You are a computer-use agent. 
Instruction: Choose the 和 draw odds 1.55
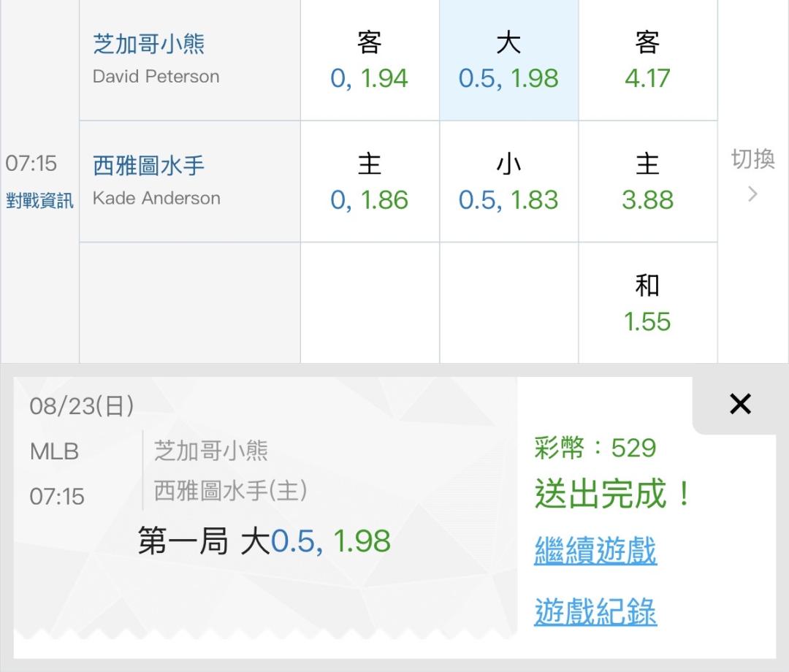tap(647, 303)
